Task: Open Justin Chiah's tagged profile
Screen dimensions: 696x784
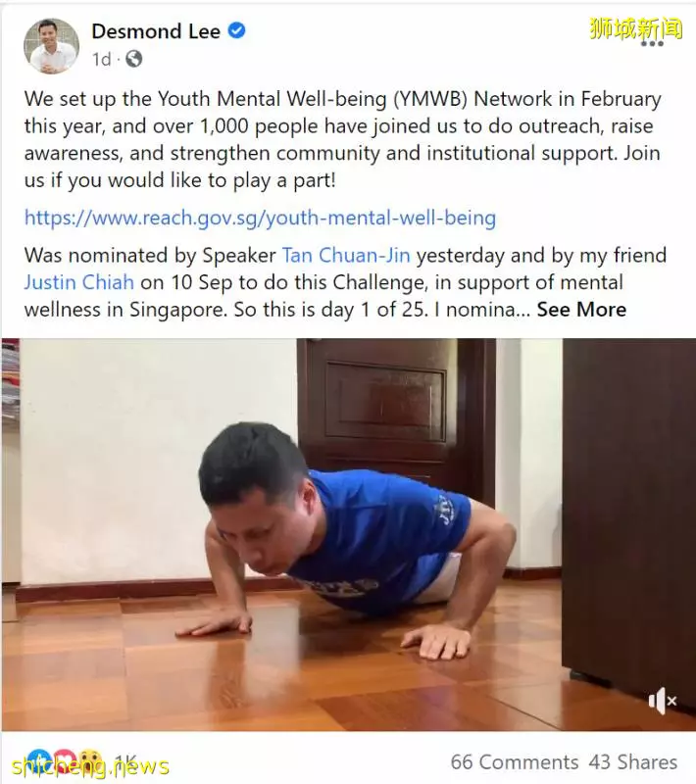Action: [x=79, y=282]
